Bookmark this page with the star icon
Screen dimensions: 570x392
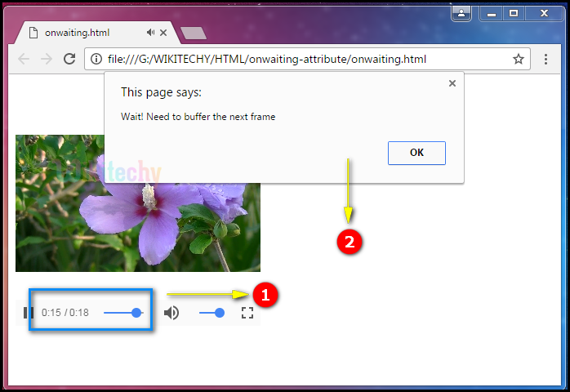(518, 60)
